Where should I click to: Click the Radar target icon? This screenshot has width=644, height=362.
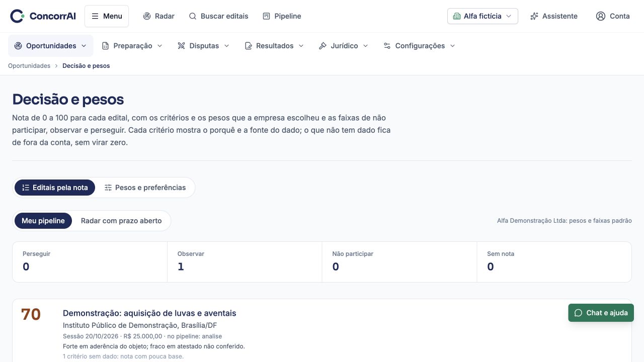[147, 16]
